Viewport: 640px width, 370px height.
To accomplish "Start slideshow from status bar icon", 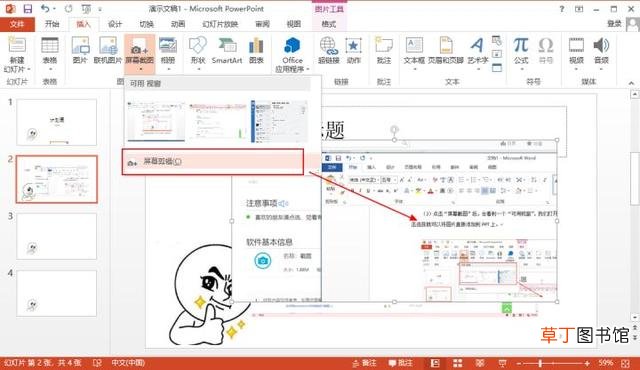I will tap(502, 363).
